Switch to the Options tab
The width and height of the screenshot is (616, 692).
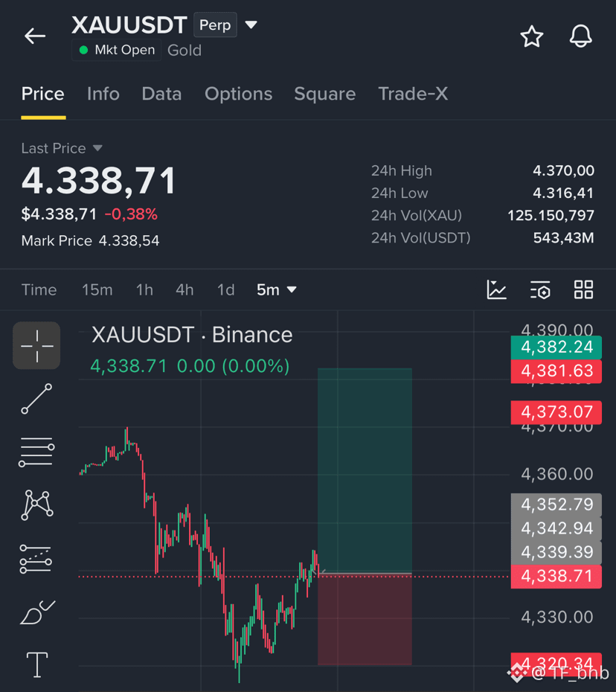tap(238, 94)
